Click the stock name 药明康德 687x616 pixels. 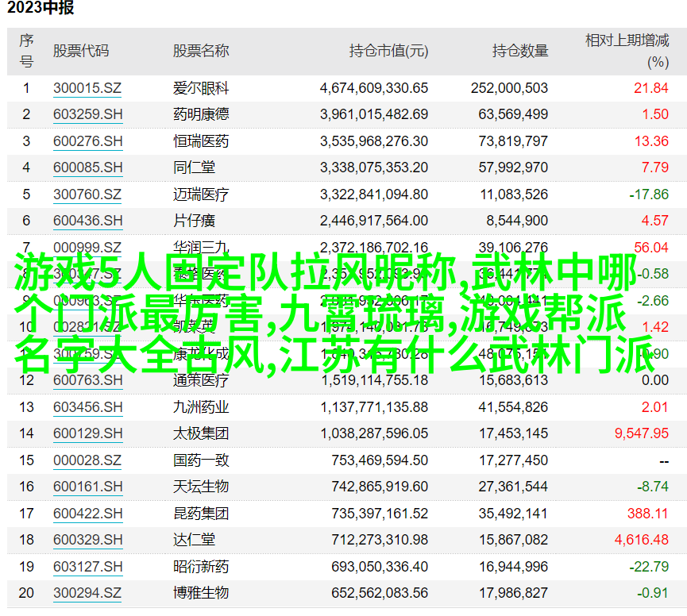(x=201, y=115)
